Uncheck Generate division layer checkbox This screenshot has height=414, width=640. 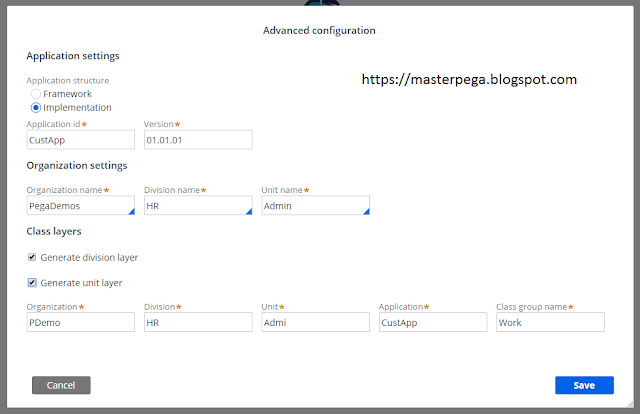click(x=32, y=257)
